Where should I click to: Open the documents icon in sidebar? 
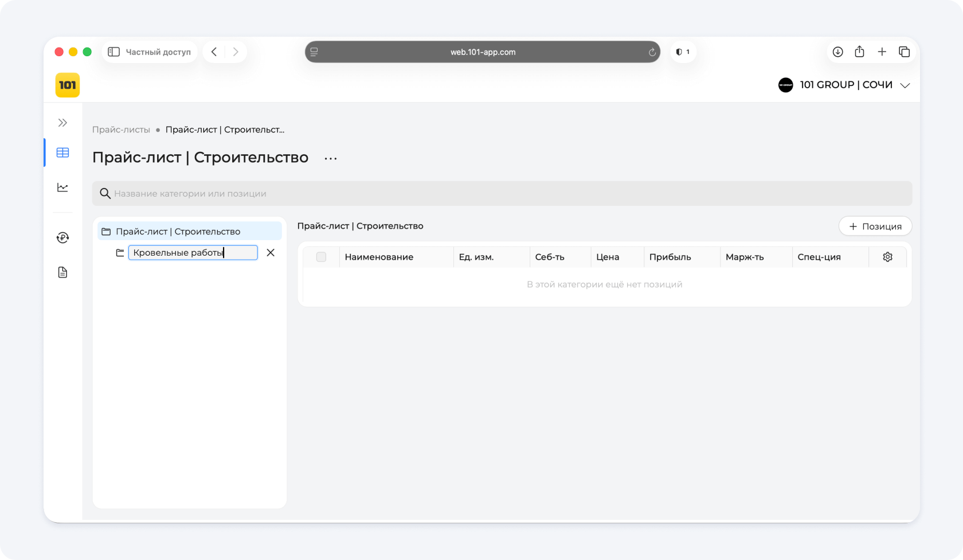point(62,272)
